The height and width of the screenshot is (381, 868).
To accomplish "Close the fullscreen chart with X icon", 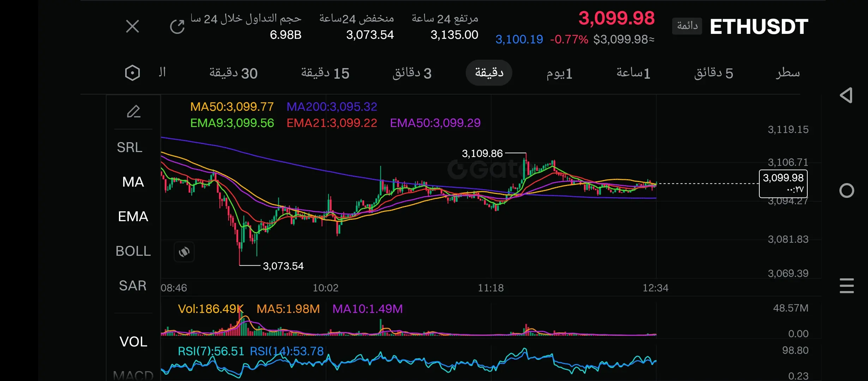I will 132,26.
